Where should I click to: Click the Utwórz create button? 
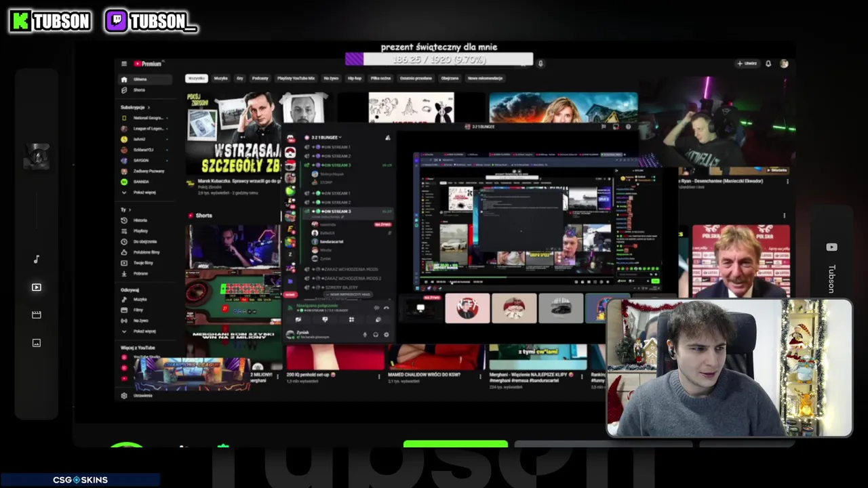[x=747, y=64]
